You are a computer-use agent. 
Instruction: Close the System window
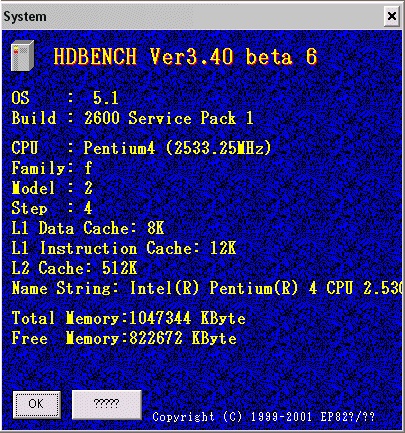pos(392,16)
